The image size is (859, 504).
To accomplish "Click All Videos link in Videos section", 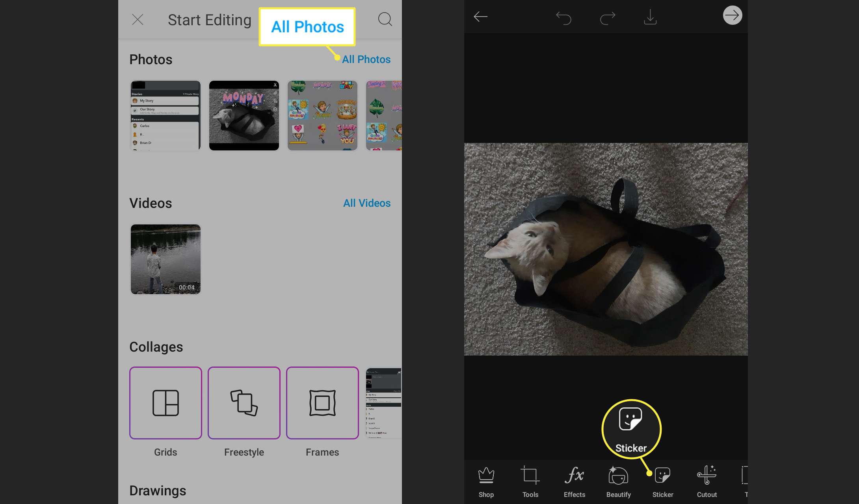I will coord(367,203).
